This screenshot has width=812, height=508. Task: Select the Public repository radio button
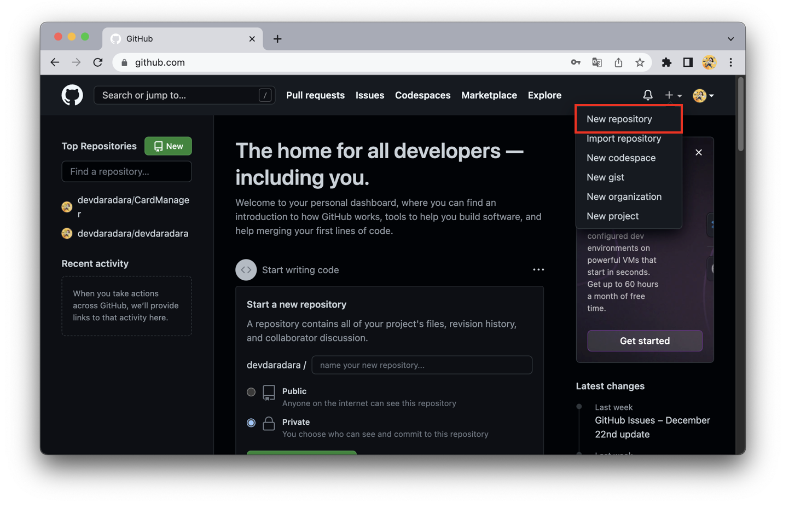[x=251, y=392]
